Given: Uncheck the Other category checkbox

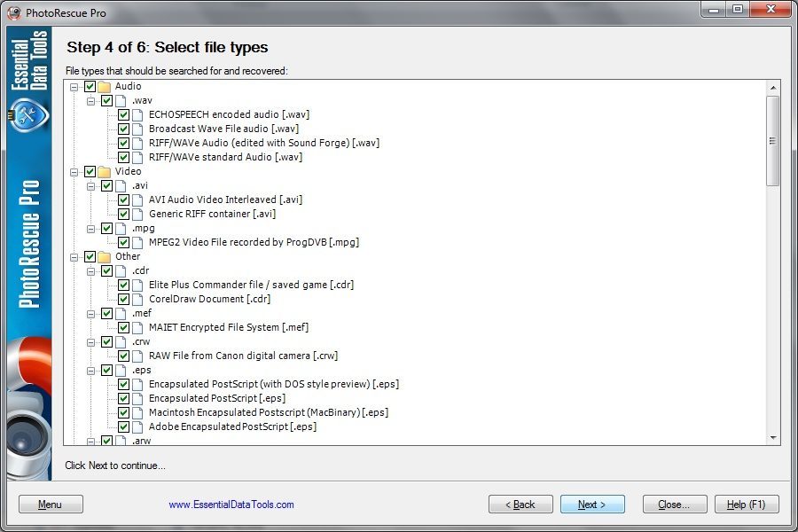Looking at the screenshot, I should pyautogui.click(x=90, y=256).
